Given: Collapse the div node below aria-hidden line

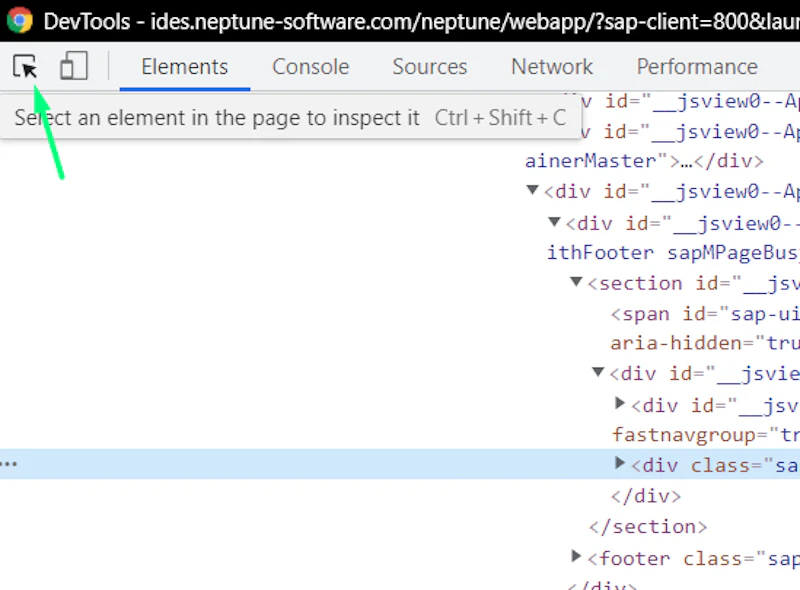Looking at the screenshot, I should (x=598, y=372).
